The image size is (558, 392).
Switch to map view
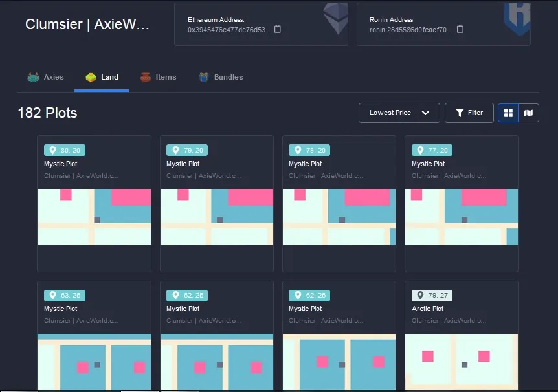click(528, 113)
